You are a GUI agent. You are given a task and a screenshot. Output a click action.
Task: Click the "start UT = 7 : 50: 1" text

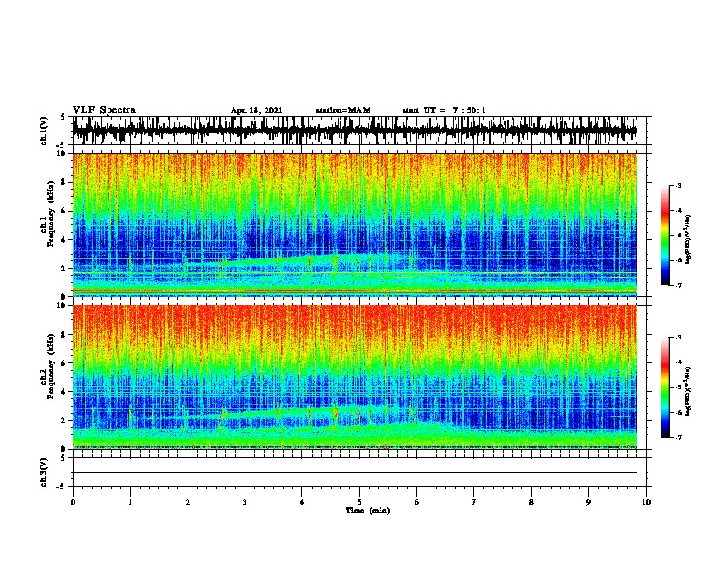444,110
